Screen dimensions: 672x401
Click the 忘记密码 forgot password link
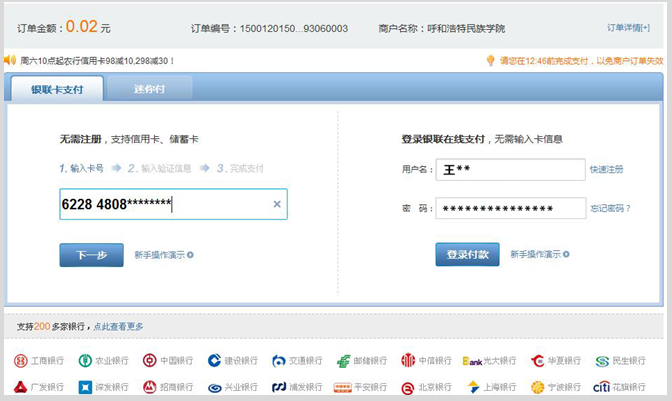coord(609,208)
